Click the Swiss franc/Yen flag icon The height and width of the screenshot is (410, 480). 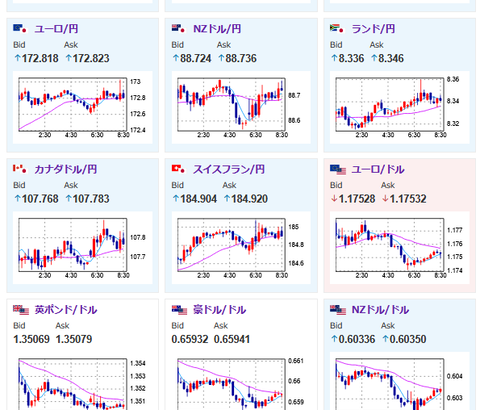[178, 169]
